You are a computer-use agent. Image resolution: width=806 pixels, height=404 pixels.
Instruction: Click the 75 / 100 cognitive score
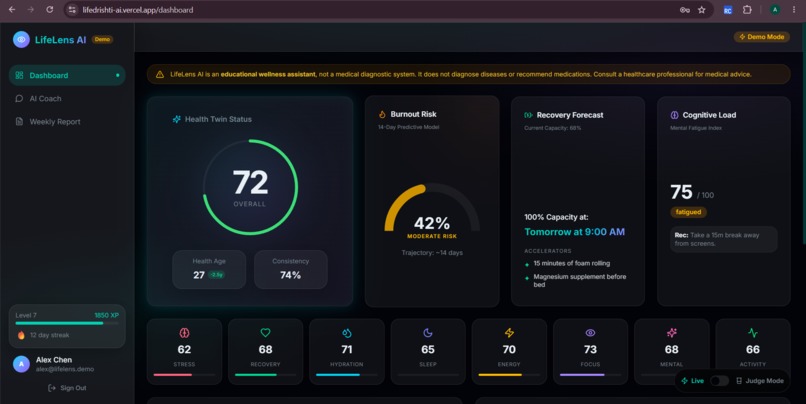pos(692,192)
